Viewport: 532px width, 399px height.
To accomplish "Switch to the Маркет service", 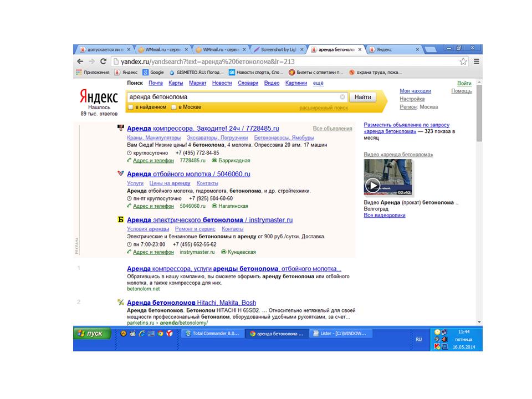I will [x=197, y=83].
